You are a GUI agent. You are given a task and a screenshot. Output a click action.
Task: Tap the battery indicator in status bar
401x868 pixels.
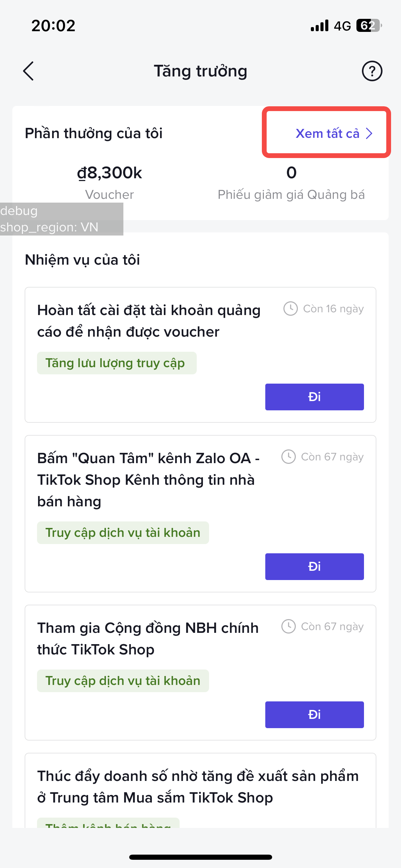pyautogui.click(x=369, y=26)
